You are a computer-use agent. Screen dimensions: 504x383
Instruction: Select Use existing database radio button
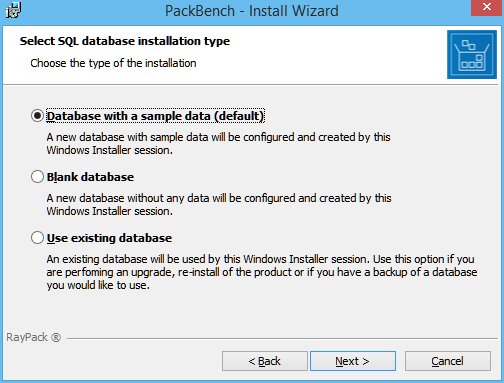(x=37, y=238)
